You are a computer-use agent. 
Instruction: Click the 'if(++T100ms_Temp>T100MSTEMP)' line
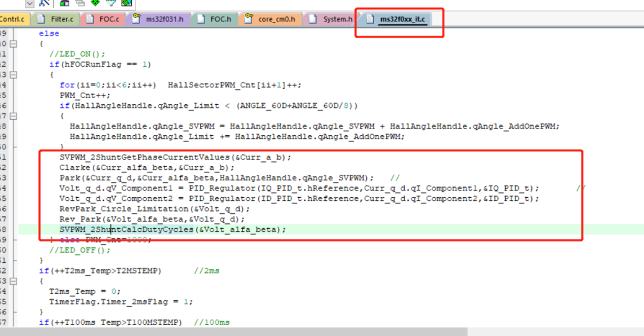[110, 322]
